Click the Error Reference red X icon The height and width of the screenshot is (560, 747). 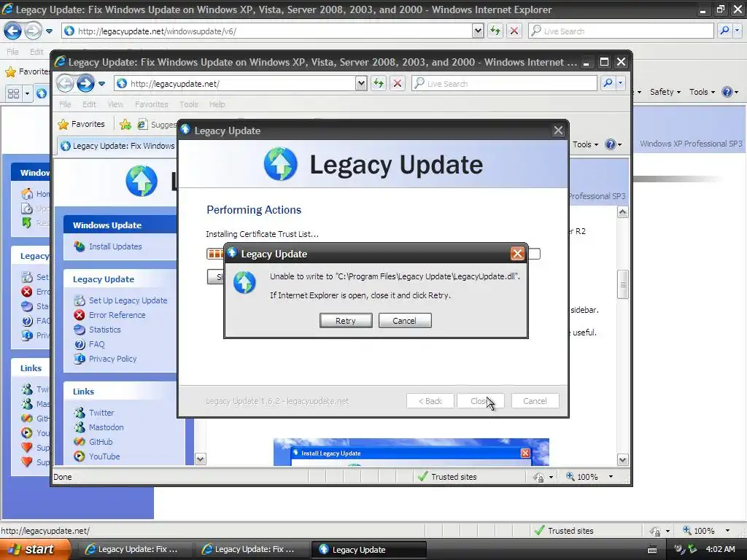click(80, 315)
